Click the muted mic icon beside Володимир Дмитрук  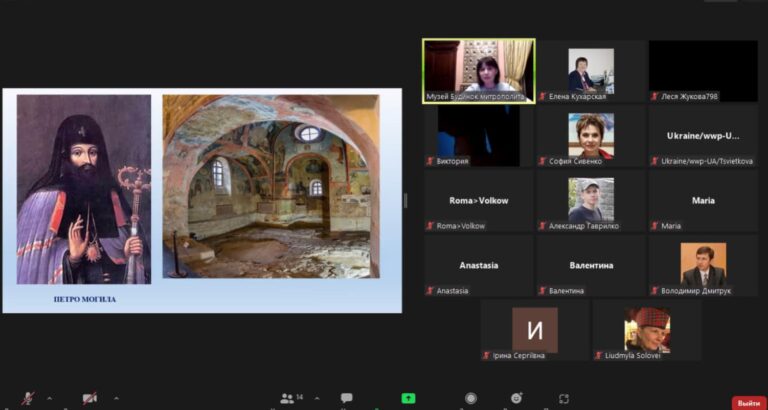(x=654, y=290)
